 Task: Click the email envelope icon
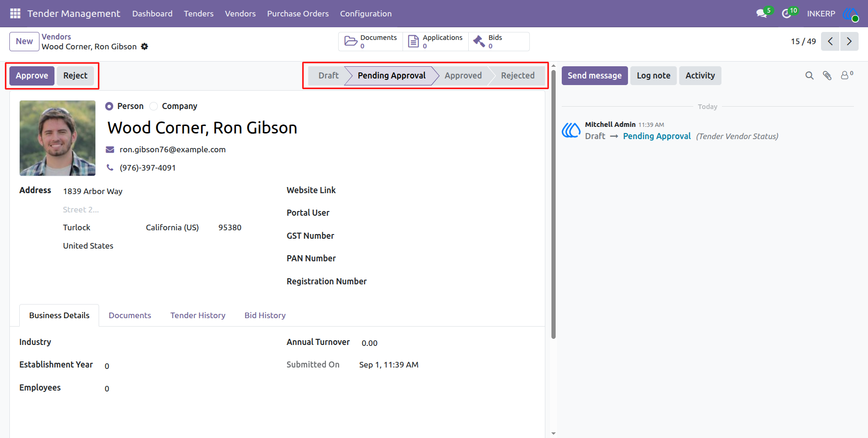[x=110, y=149]
